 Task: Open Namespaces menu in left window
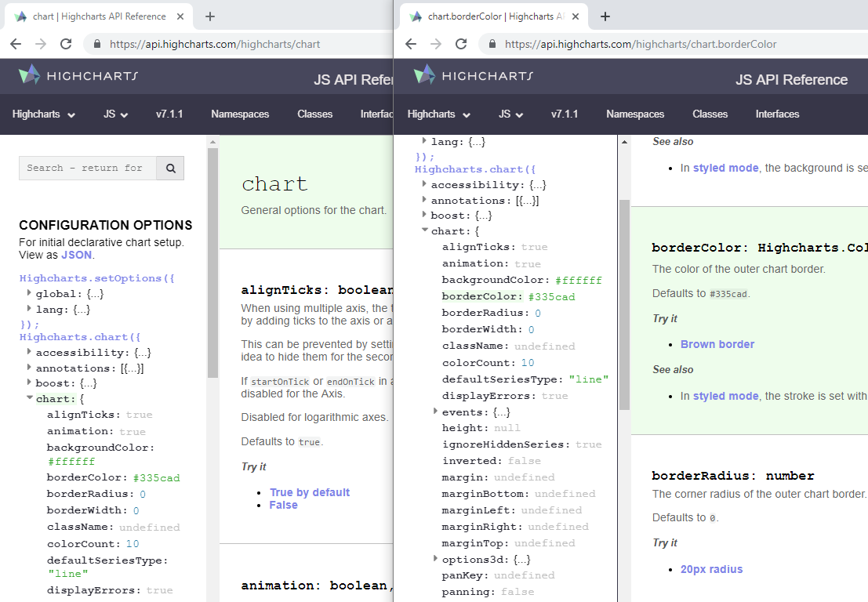[x=240, y=114]
